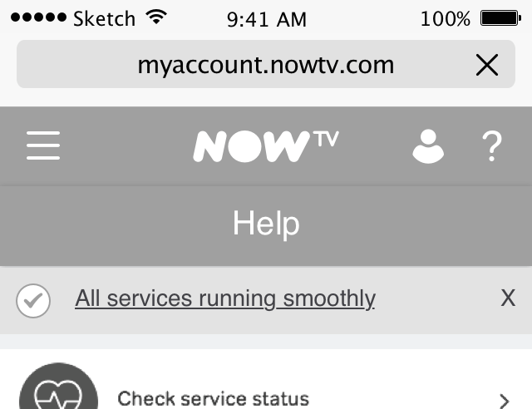Viewport: 532px width, 409px height.
Task: Click the checkmark circle status indicator
Action: (33, 301)
